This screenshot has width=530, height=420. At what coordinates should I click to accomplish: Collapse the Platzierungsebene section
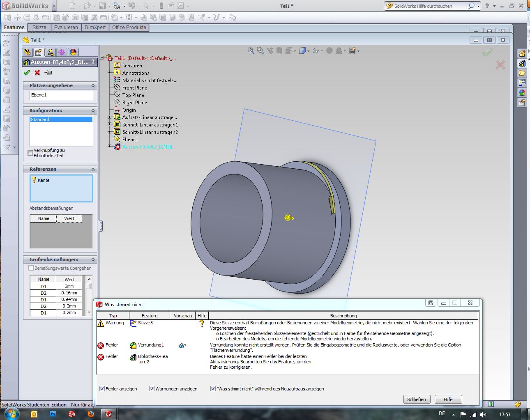[x=93, y=86]
